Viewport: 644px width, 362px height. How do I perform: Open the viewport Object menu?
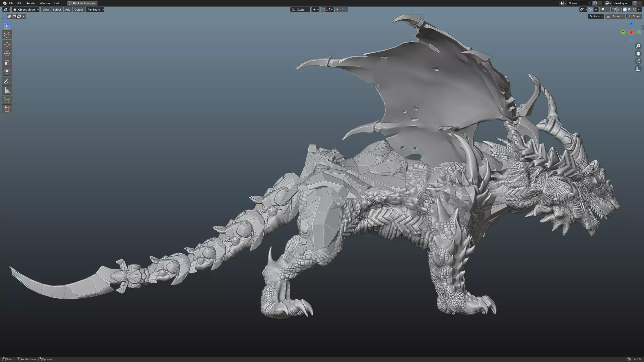click(79, 10)
